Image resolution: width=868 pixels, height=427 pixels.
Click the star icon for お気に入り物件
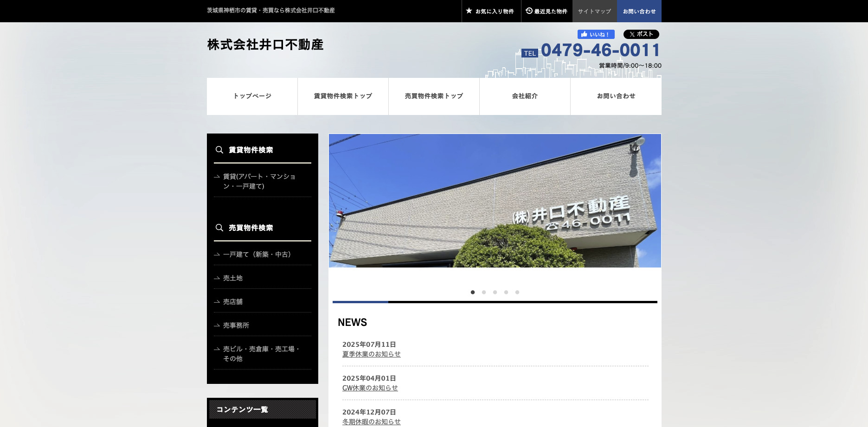point(469,11)
